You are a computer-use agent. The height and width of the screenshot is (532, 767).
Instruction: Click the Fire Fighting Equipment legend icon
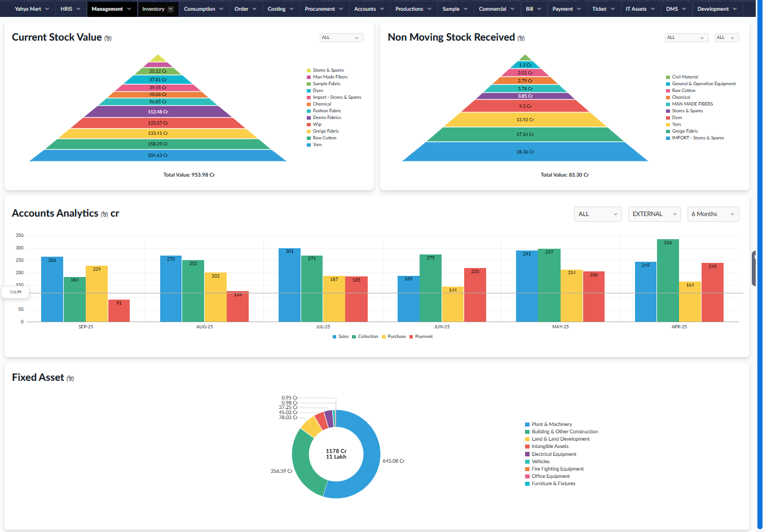tap(527, 469)
